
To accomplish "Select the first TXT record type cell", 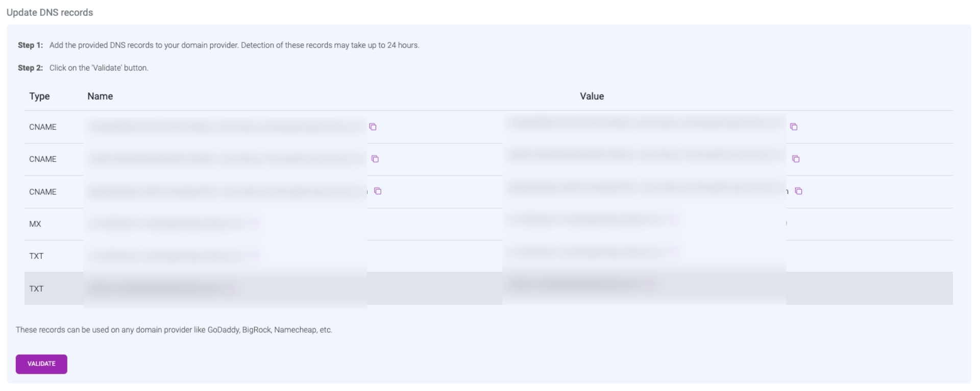I will point(36,256).
